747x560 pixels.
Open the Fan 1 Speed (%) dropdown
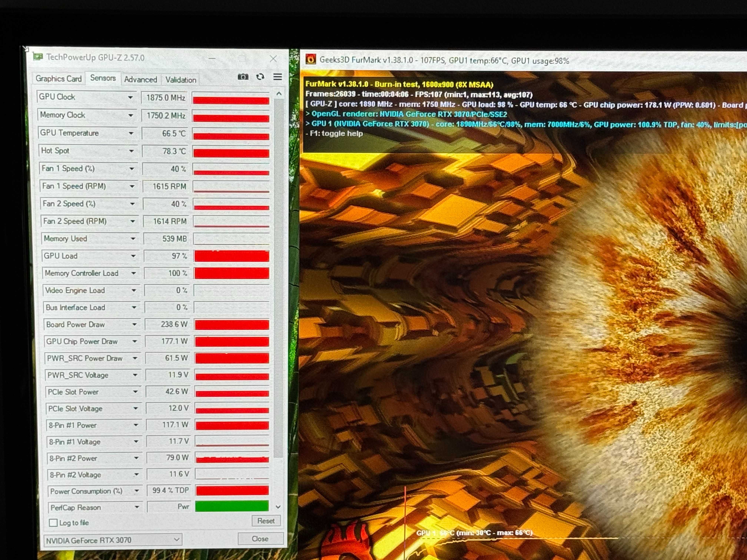coord(132,169)
